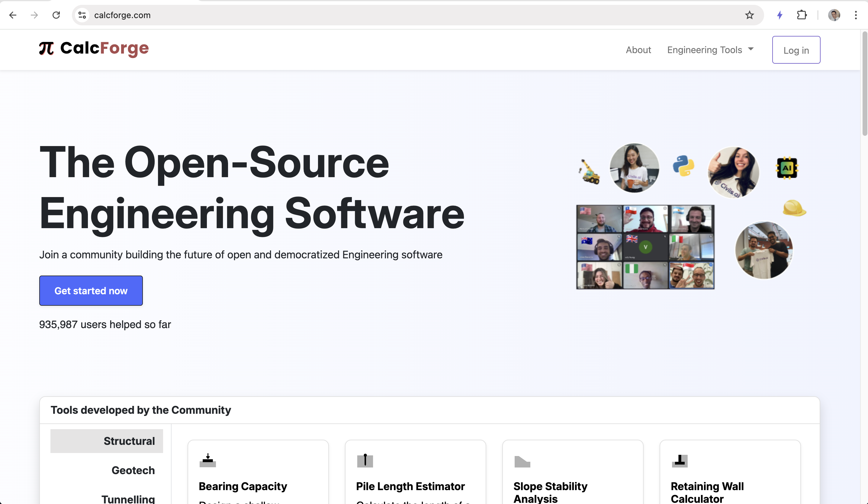Viewport: 868px width, 504px height.
Task: Open the Pile Length Estimator title
Action: click(410, 486)
